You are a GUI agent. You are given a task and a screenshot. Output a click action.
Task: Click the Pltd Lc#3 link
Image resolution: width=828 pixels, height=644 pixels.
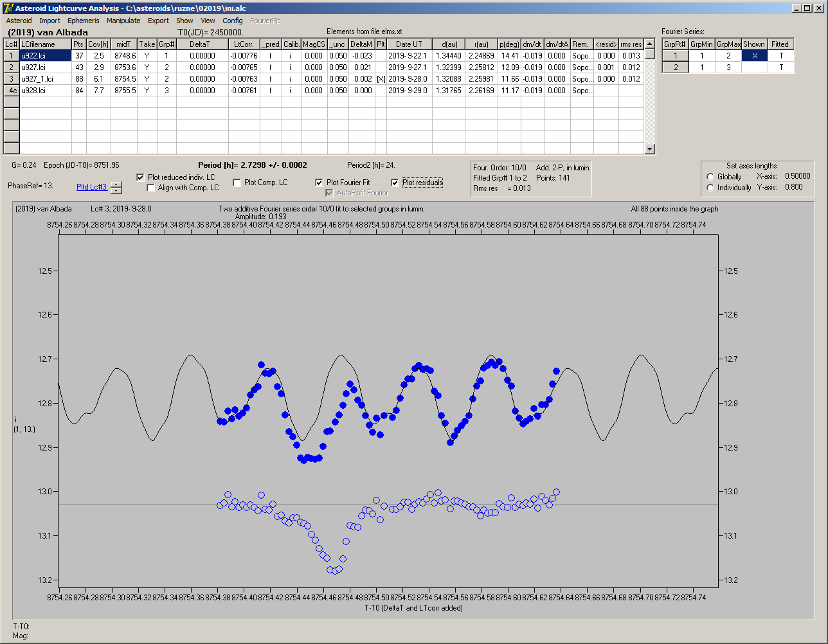pos(92,187)
